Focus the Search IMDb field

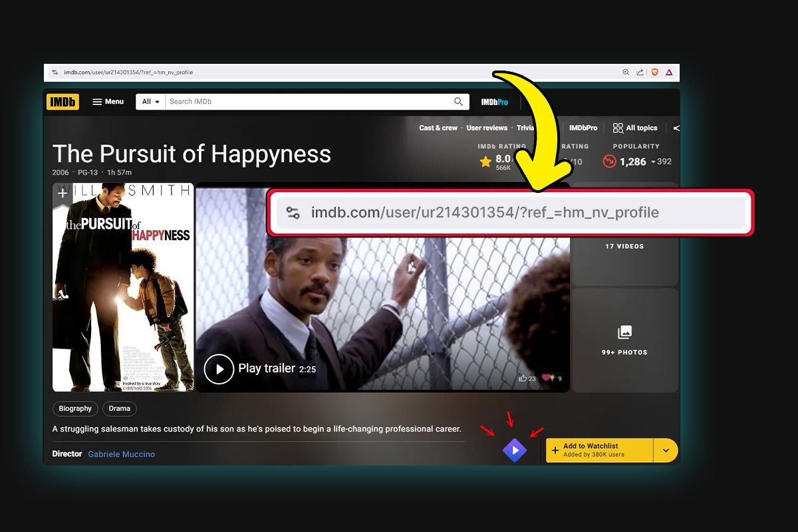tap(309, 102)
